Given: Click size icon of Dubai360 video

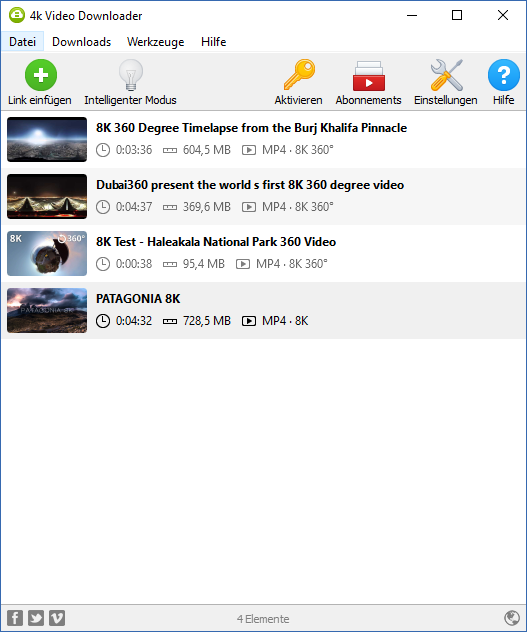Looking at the screenshot, I should coord(170,207).
